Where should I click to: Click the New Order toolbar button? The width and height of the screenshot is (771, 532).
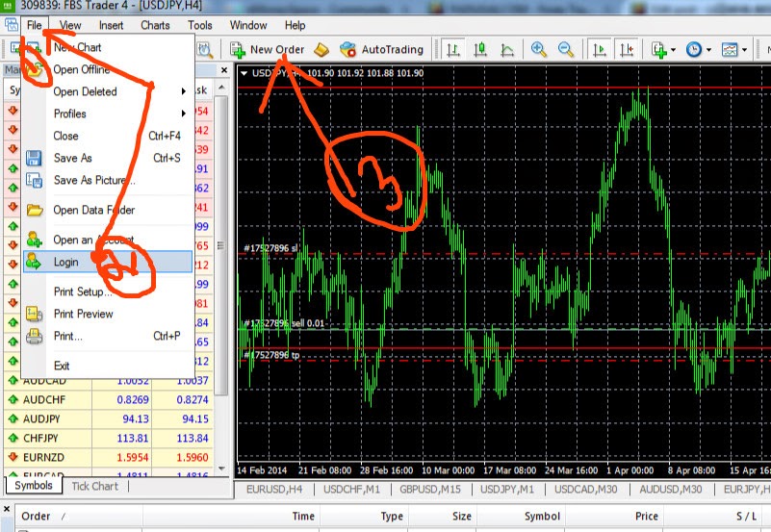(x=267, y=49)
